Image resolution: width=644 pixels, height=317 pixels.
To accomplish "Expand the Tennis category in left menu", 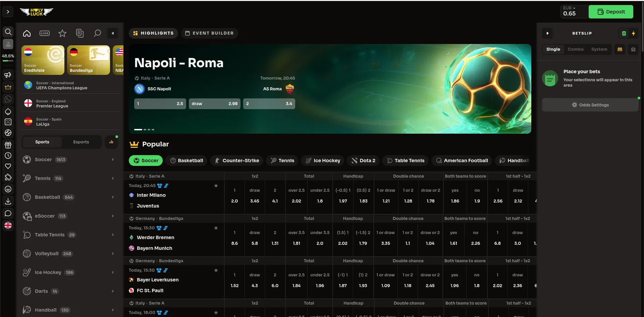I will (x=113, y=178).
